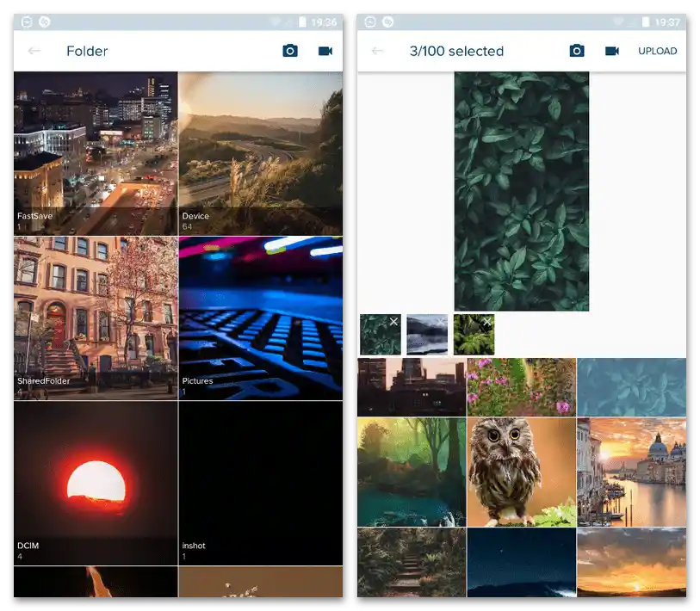Tap status bar time 19:36
The height and width of the screenshot is (611, 700).
324,22
